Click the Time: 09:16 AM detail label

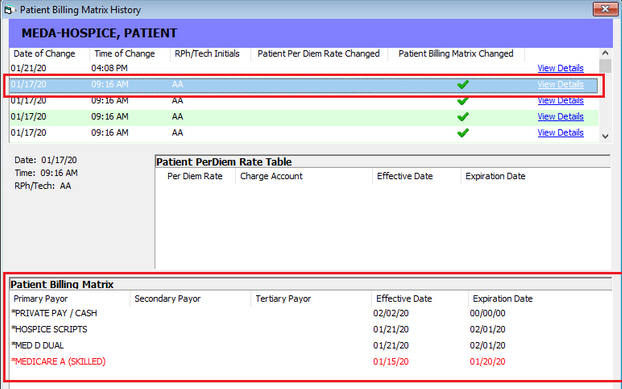tap(46, 173)
